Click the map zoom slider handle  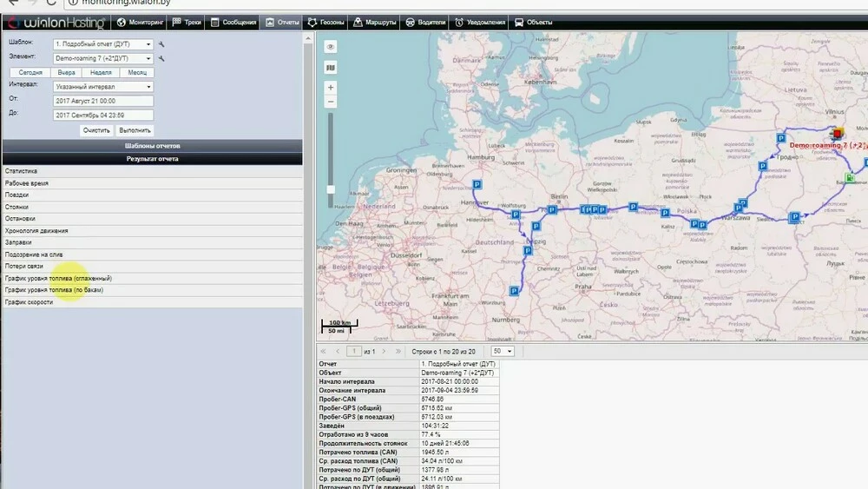point(331,188)
